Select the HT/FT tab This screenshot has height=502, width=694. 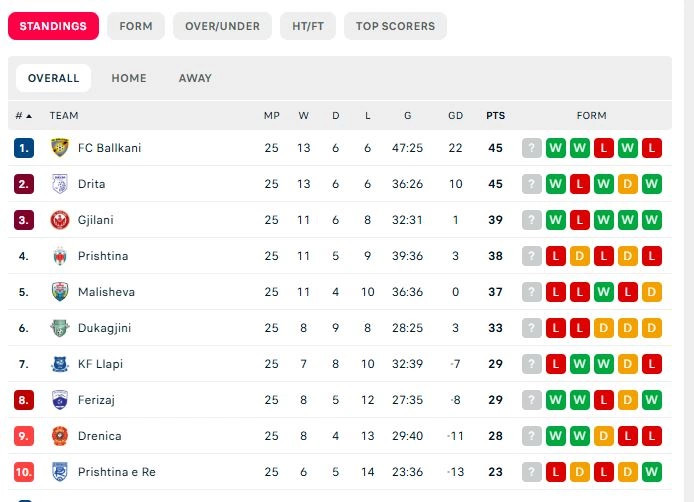point(308,26)
